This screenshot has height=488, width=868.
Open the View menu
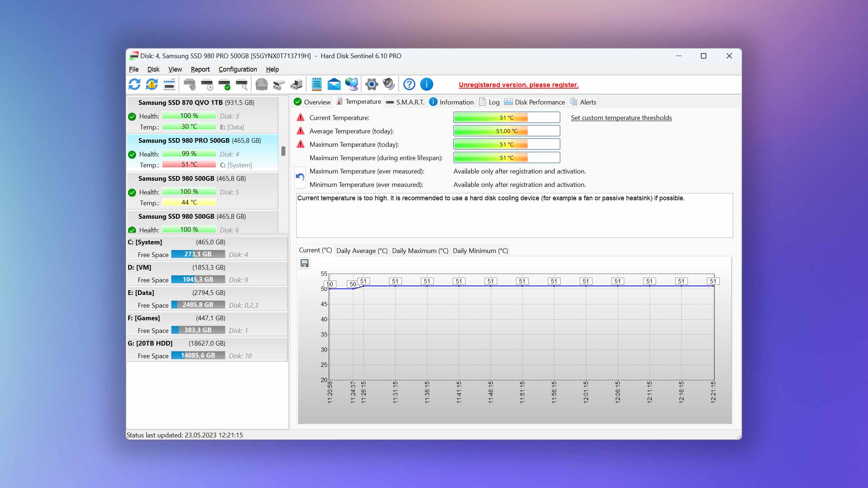coord(175,69)
